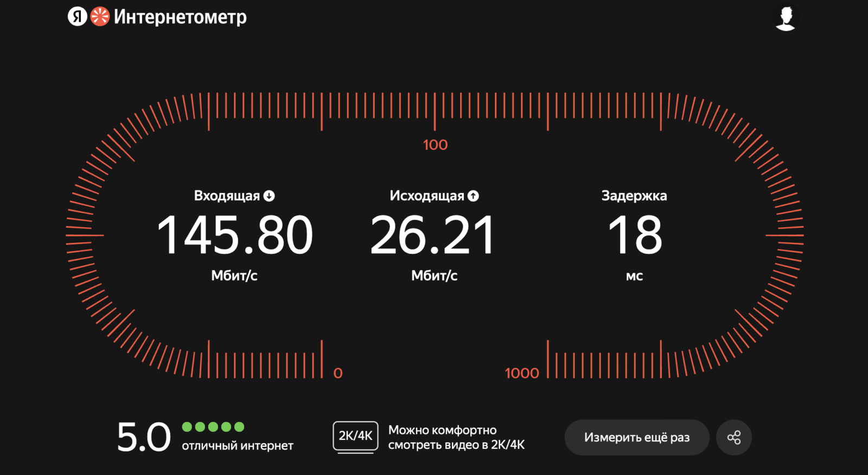Click the download arrow next to Входящая

click(x=269, y=196)
